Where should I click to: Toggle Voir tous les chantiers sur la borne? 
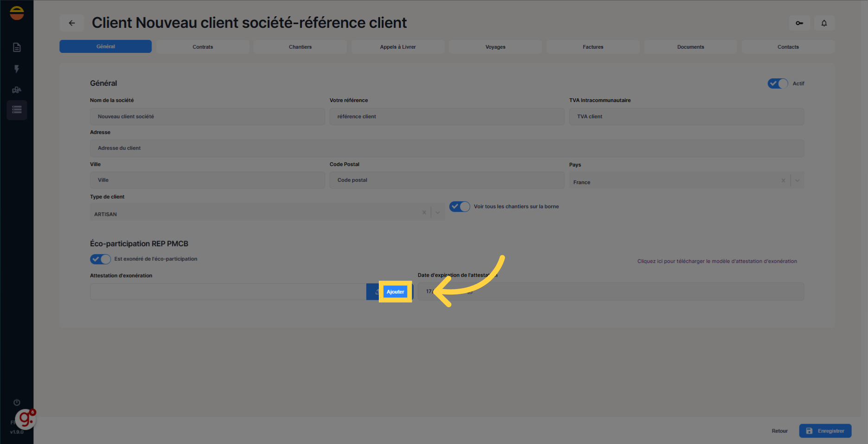point(460,206)
